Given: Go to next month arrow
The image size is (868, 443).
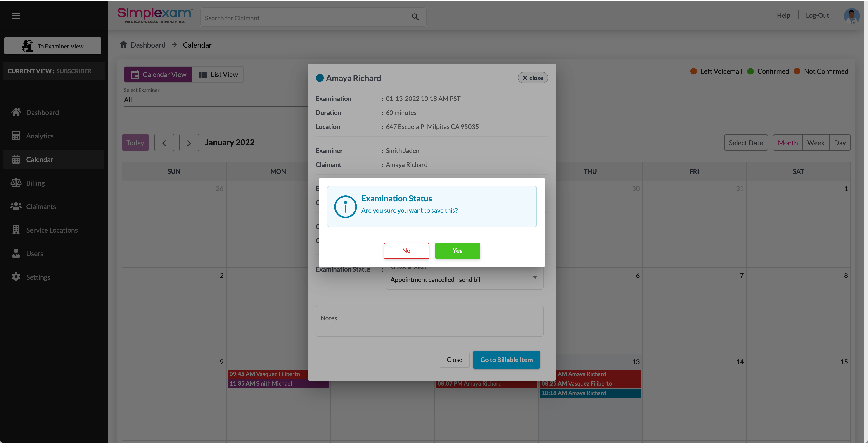Looking at the screenshot, I should click(189, 143).
